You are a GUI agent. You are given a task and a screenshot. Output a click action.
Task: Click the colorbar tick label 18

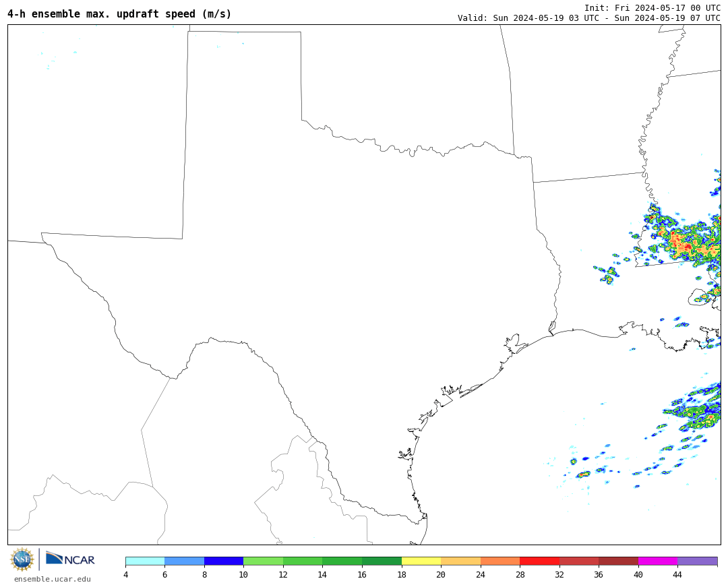coord(402,574)
